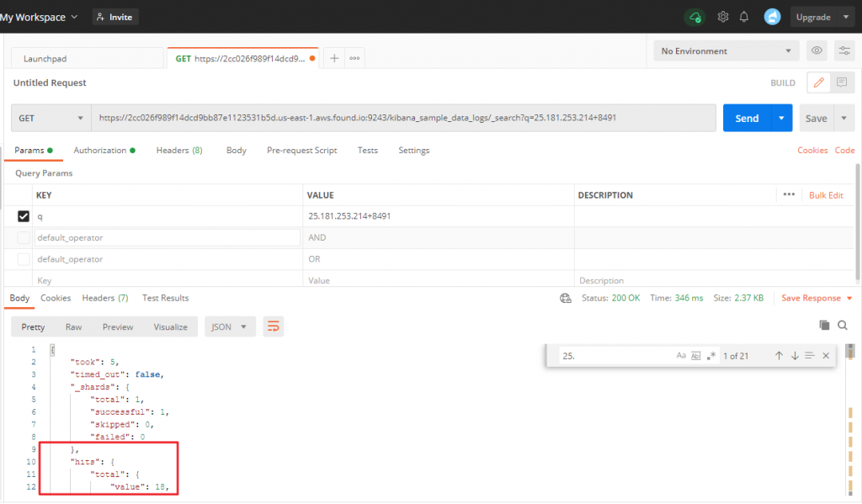Open tab options three-dot menu

coord(354,58)
